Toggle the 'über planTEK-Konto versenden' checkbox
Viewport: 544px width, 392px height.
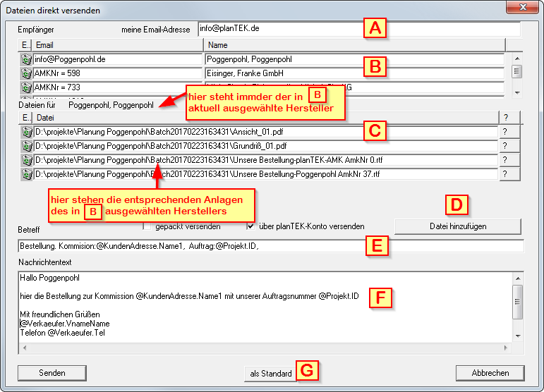[250, 226]
